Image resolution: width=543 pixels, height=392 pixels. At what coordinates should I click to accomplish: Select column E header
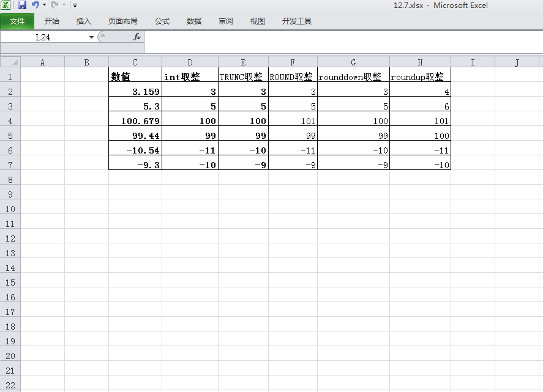click(244, 62)
